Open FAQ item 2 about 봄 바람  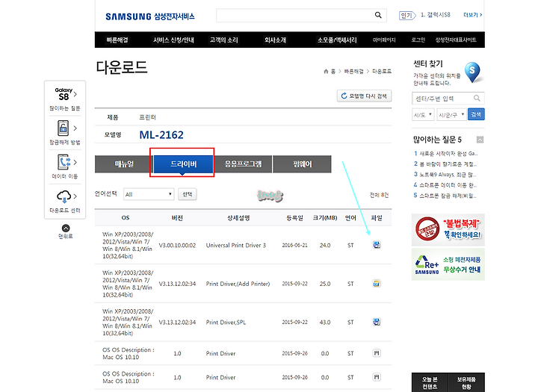point(445,164)
